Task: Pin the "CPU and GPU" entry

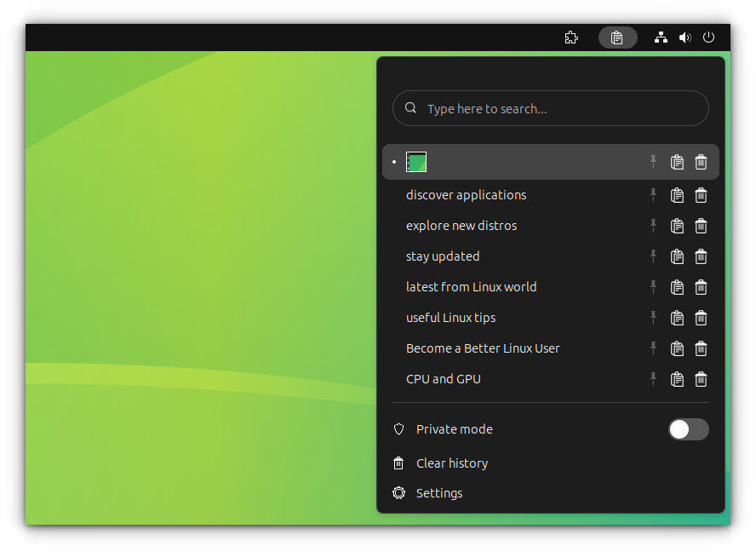Action: 653,379
